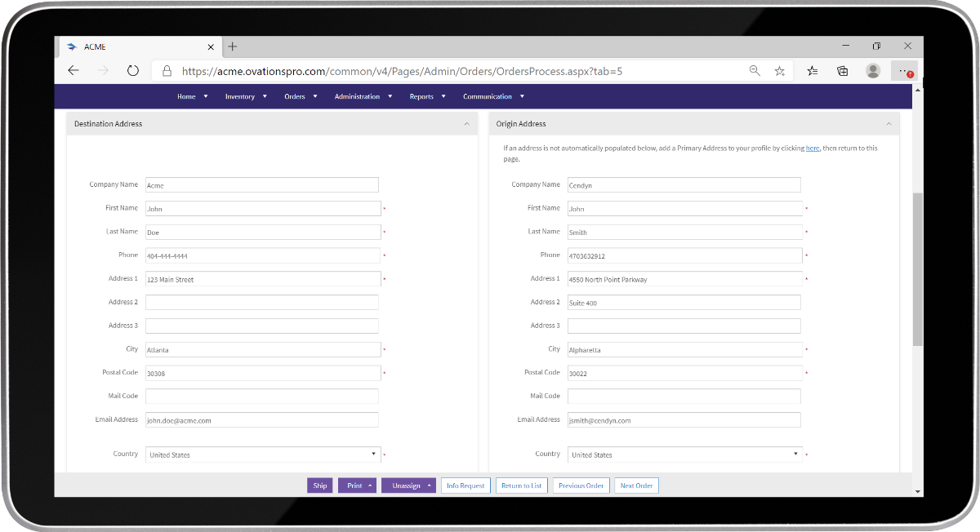Click origin Last Name field Smith
The width and height of the screenshot is (980, 532).
click(x=685, y=233)
